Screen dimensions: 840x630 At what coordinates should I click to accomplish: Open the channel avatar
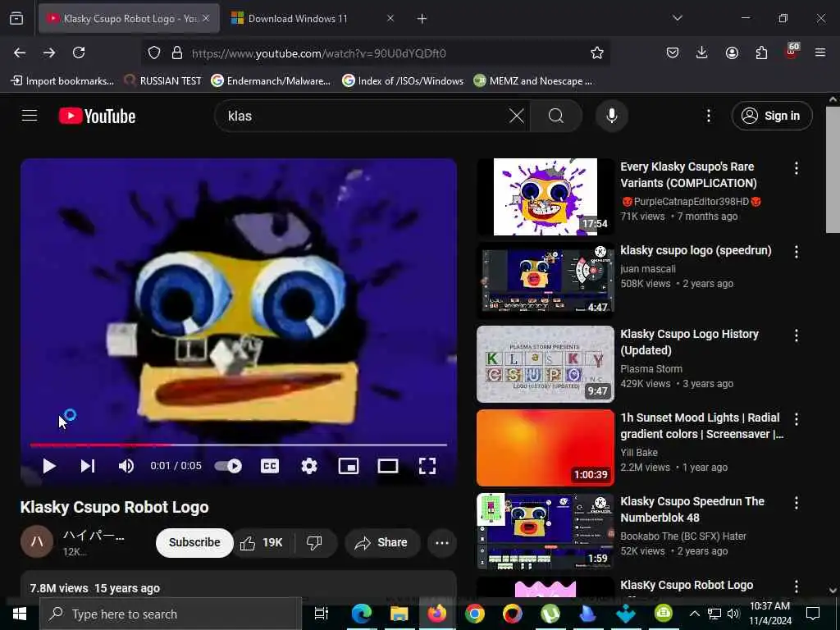[x=36, y=541]
